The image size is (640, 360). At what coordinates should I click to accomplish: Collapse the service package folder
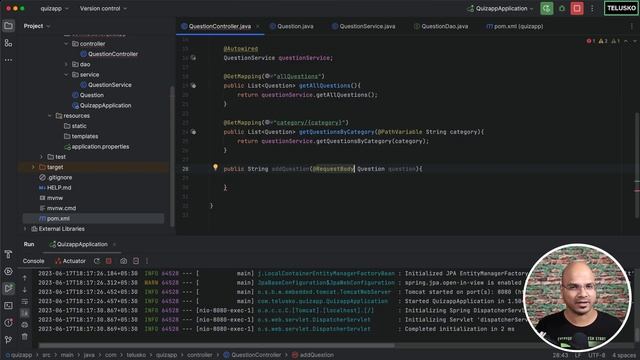pos(66,75)
